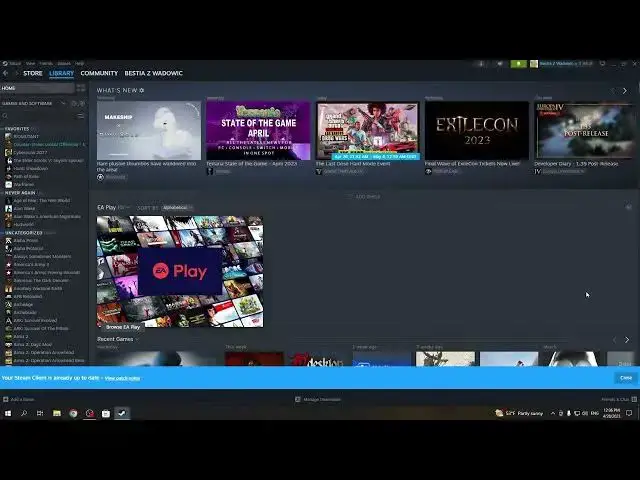
Task: Click the green notification bell button
Action: click(518, 63)
